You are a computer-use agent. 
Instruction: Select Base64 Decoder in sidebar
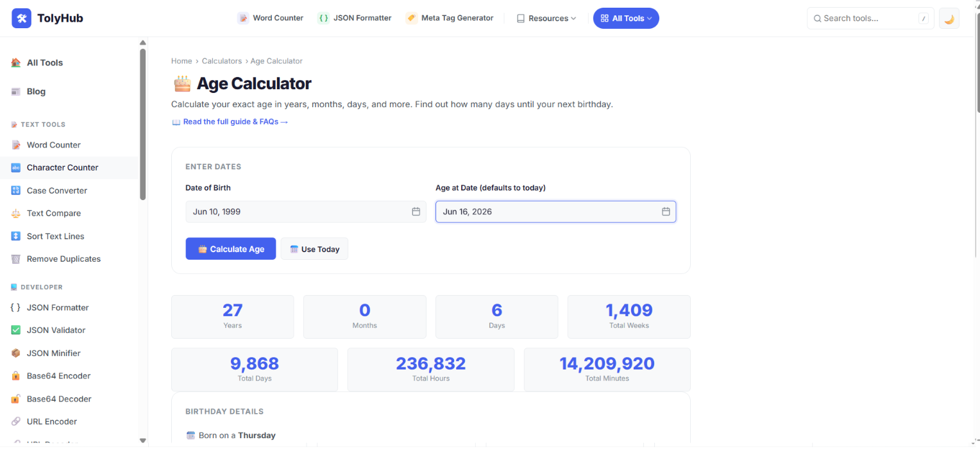click(x=69, y=399)
